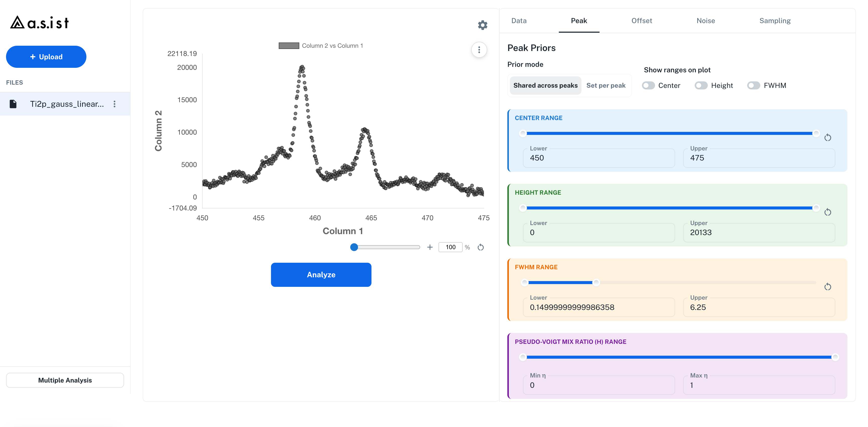
Task: Reset the plot zoom percentage
Action: click(480, 247)
